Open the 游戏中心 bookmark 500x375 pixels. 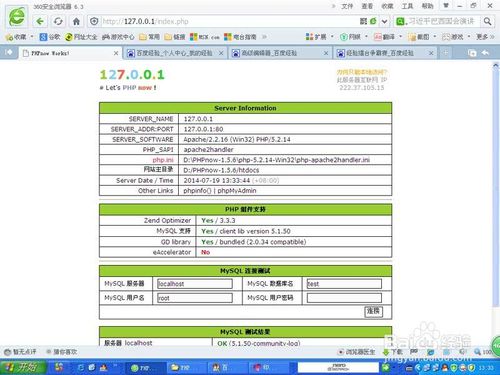coord(118,37)
